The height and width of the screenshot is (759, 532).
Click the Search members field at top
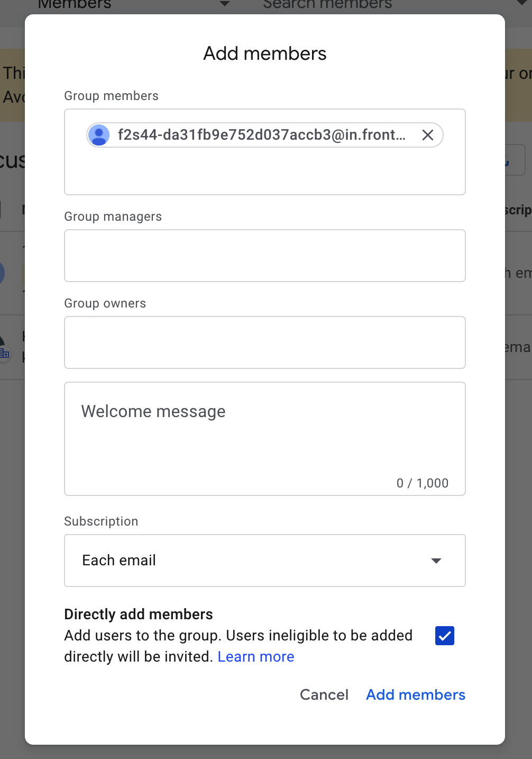(327, 5)
